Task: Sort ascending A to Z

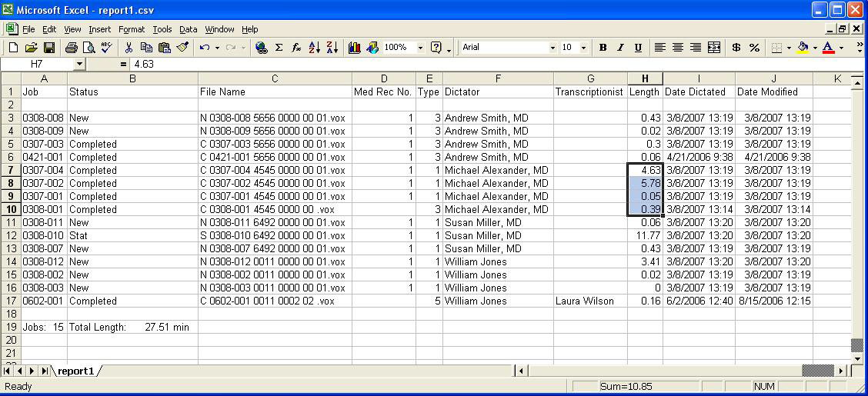Action: [314, 48]
